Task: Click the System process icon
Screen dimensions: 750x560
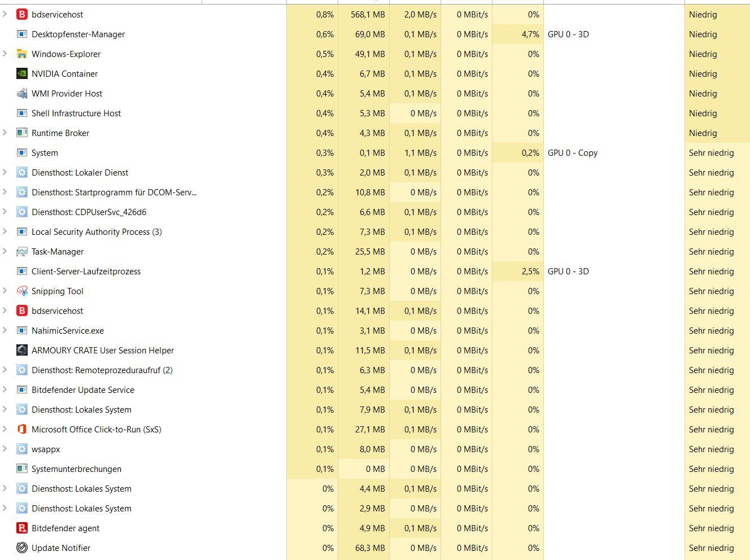Action: click(21, 153)
